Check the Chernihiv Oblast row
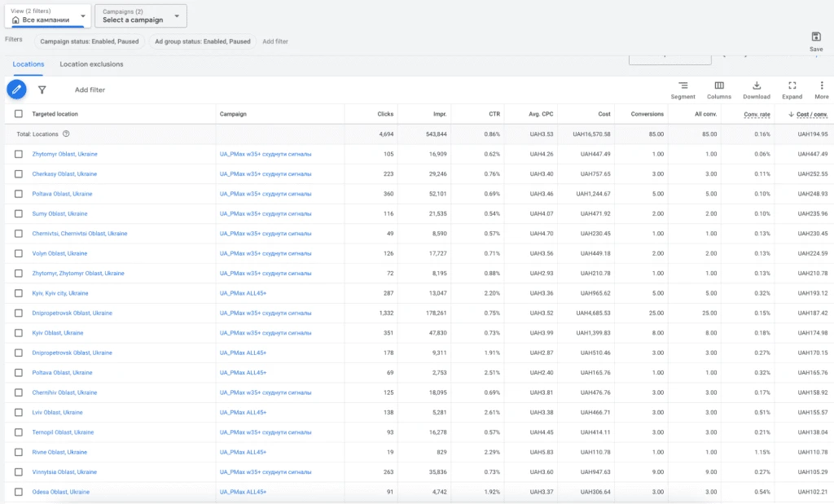 (x=19, y=392)
